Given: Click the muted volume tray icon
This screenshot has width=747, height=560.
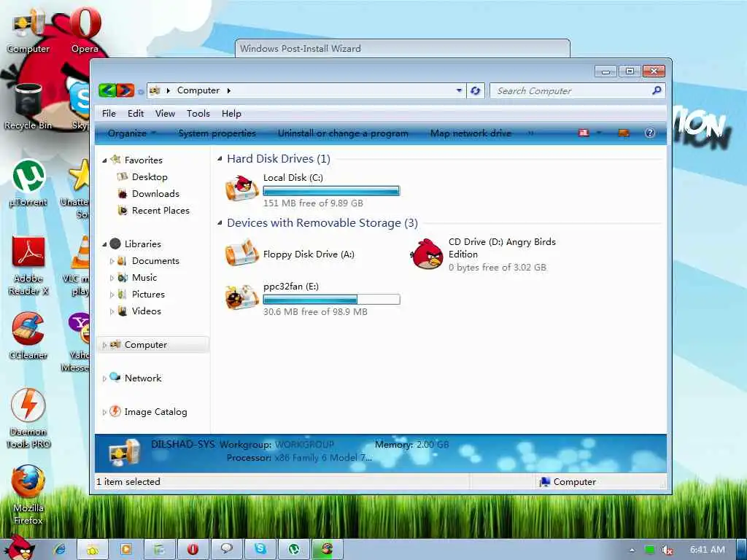Looking at the screenshot, I should point(667,550).
